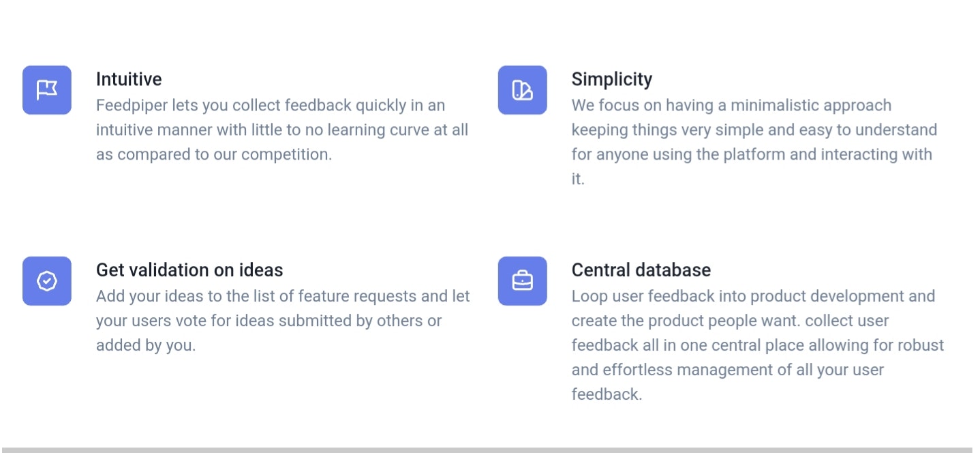Viewport: 980px width, 453px height.
Task: Select the Simplicity heading
Action: tap(611, 79)
